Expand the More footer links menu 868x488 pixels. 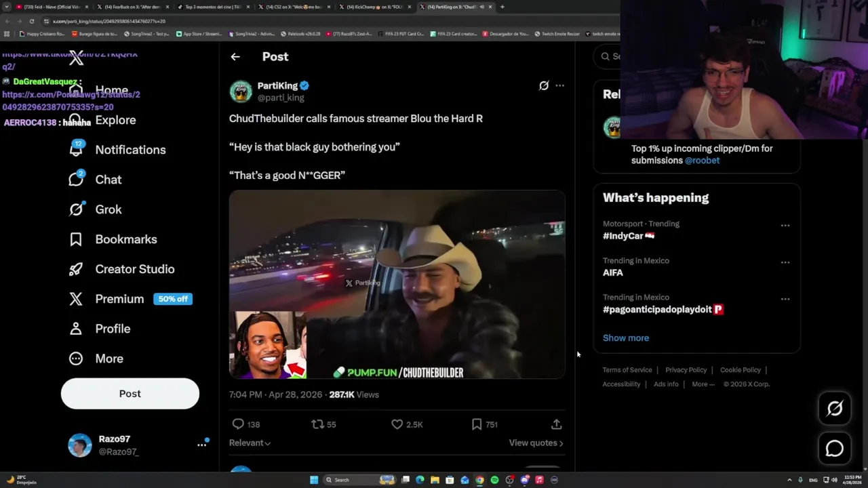703,384
